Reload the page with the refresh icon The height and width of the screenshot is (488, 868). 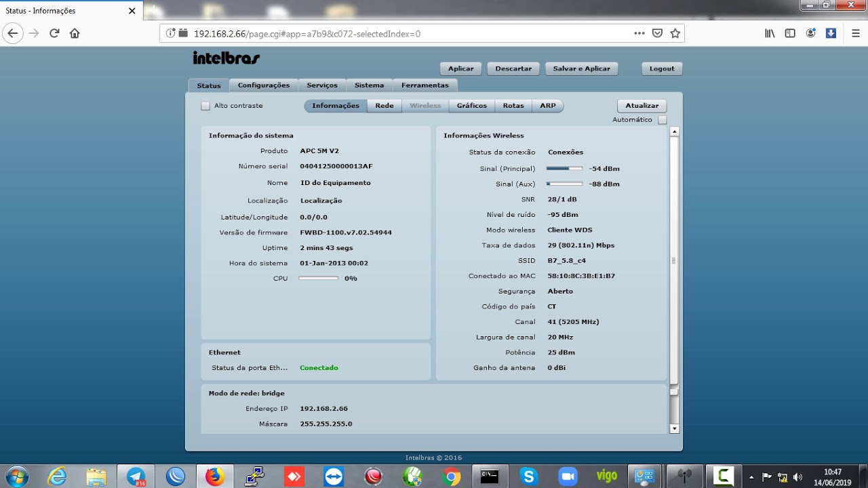click(x=54, y=33)
